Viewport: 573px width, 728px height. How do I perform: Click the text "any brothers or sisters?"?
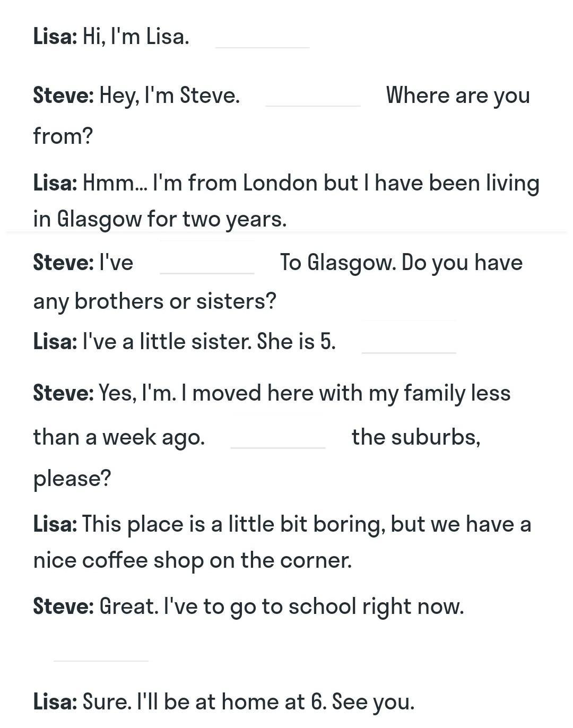(x=155, y=301)
